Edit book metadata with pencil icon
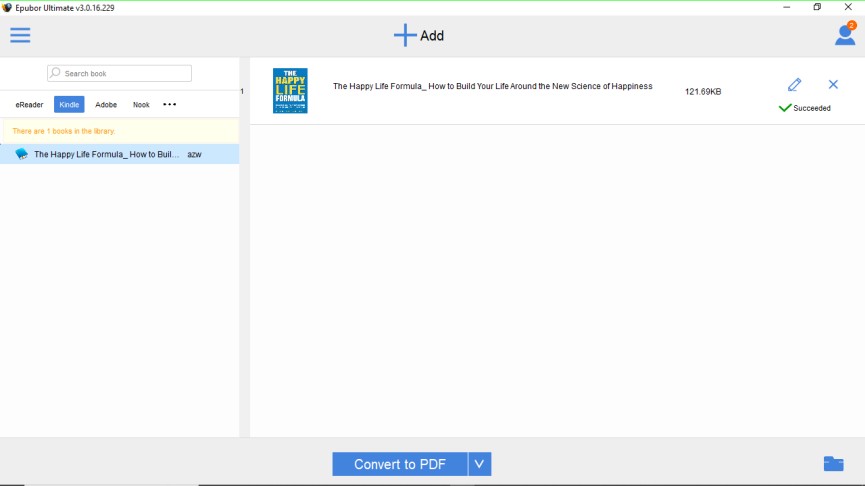This screenshot has height=486, width=865. tap(794, 84)
